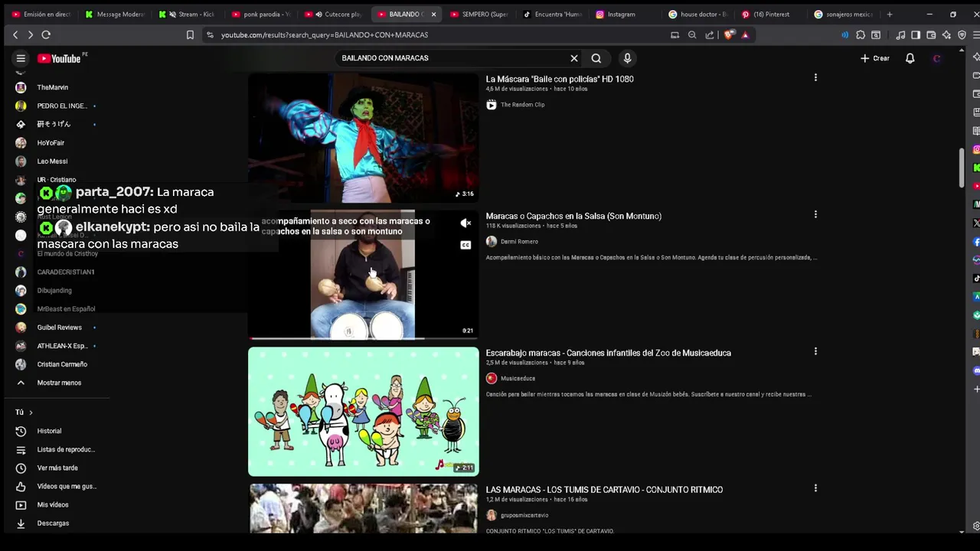Go back with the browser arrow
Image resolution: width=980 pixels, height=551 pixels.
15,34
